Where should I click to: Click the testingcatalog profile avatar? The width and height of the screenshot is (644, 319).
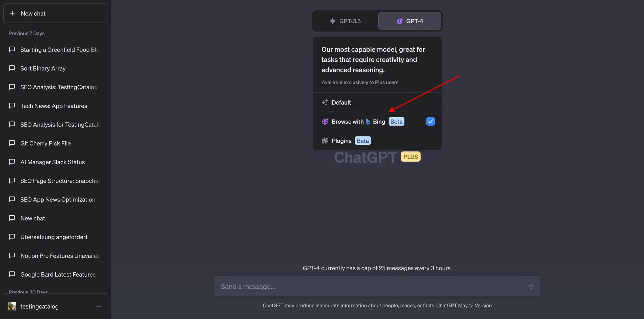point(12,306)
